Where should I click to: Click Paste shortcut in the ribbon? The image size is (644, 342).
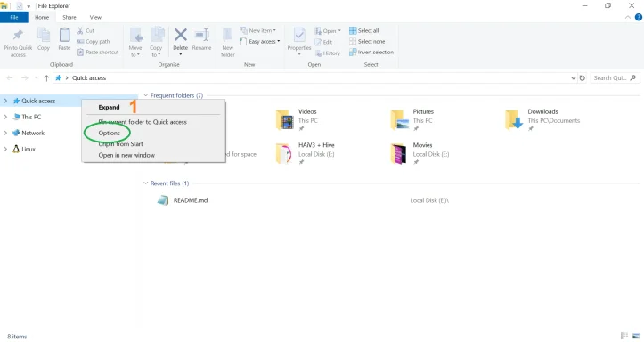click(98, 53)
